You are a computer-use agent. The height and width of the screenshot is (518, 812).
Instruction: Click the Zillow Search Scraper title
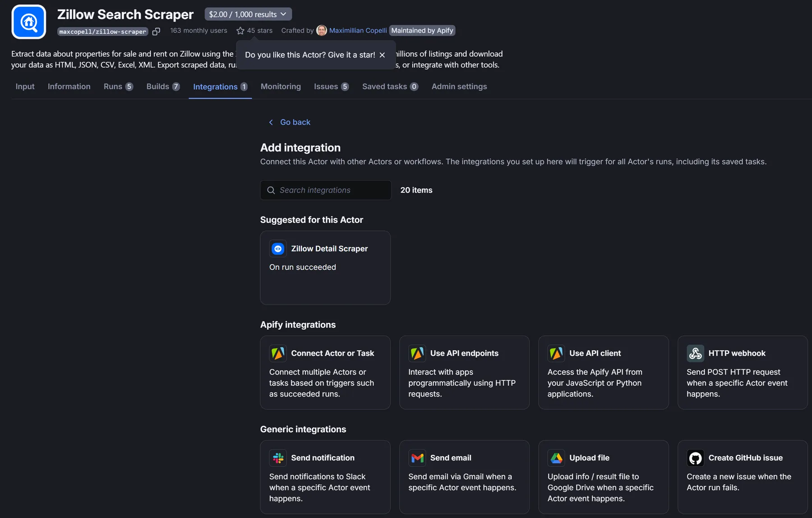(x=125, y=14)
